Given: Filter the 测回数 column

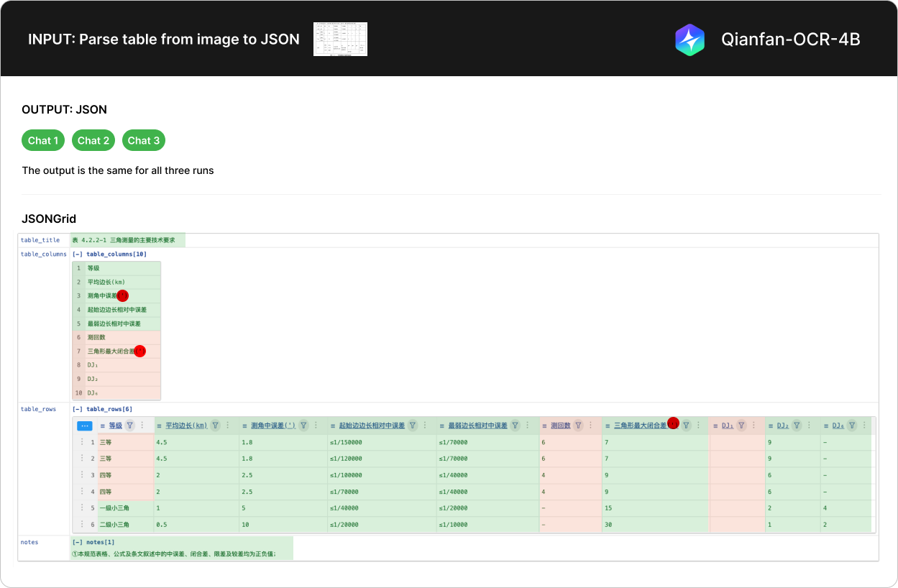Looking at the screenshot, I should tap(578, 426).
